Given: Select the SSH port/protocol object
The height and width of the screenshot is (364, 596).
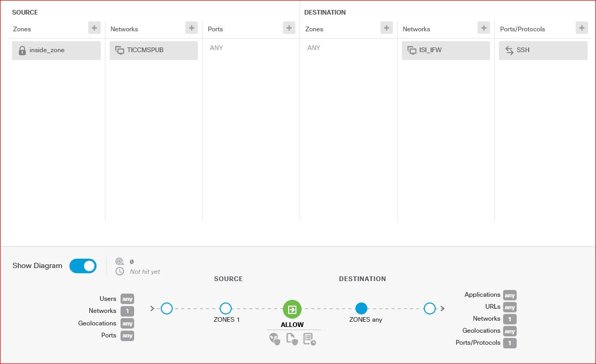Looking at the screenshot, I should click(x=543, y=51).
